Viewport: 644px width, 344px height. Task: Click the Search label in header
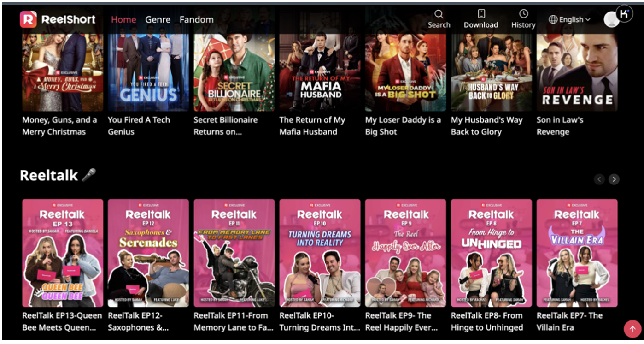pyautogui.click(x=439, y=25)
